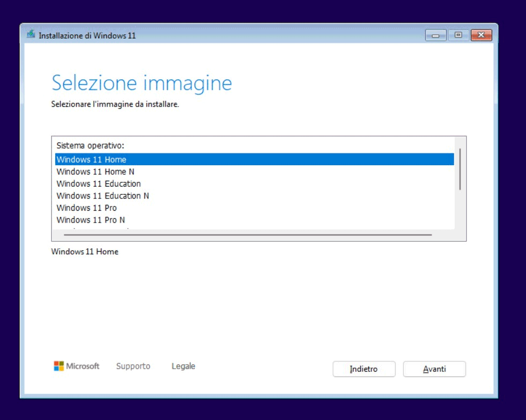Image resolution: width=526 pixels, height=420 pixels.
Task: Click the "Selezione immagine" heading
Action: [142, 83]
